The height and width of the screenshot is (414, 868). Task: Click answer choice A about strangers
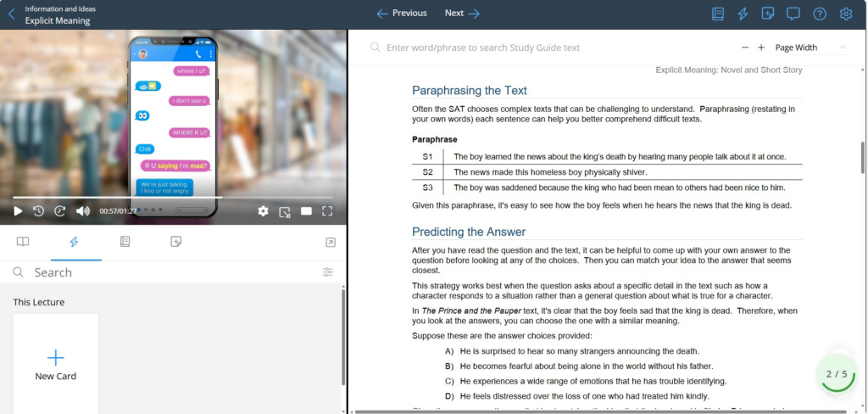572,351
